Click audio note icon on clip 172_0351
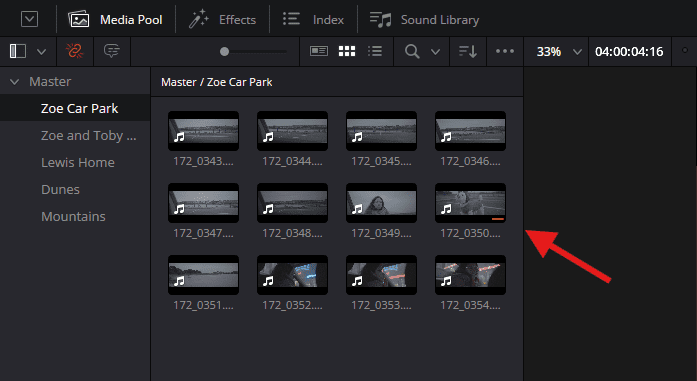This screenshot has width=697, height=381. coord(180,281)
